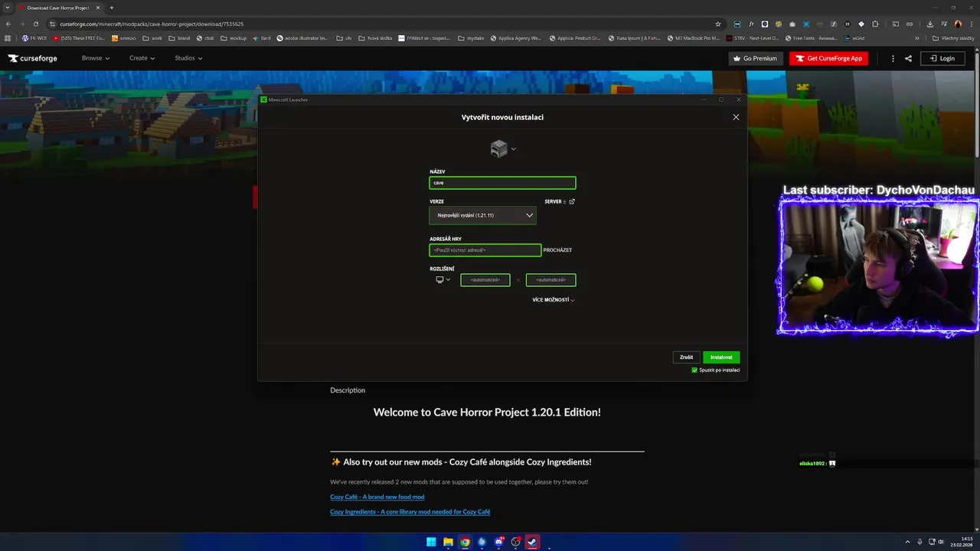Viewport: 980px width, 551px height.
Task: Open Steam from taskbar
Action: (x=532, y=542)
